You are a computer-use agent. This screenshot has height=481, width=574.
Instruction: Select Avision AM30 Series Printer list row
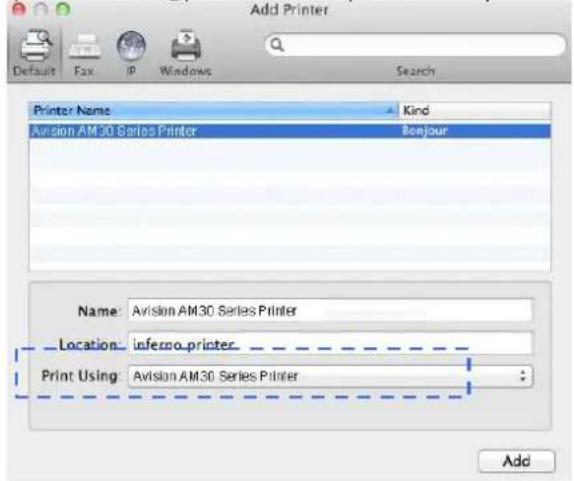[290, 131]
